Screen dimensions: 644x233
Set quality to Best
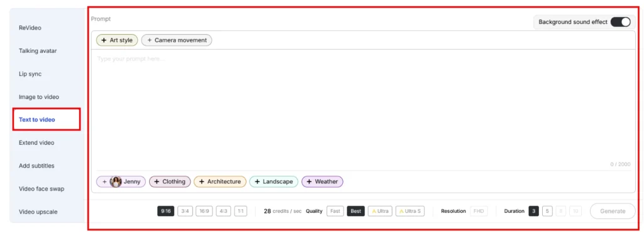click(356, 211)
